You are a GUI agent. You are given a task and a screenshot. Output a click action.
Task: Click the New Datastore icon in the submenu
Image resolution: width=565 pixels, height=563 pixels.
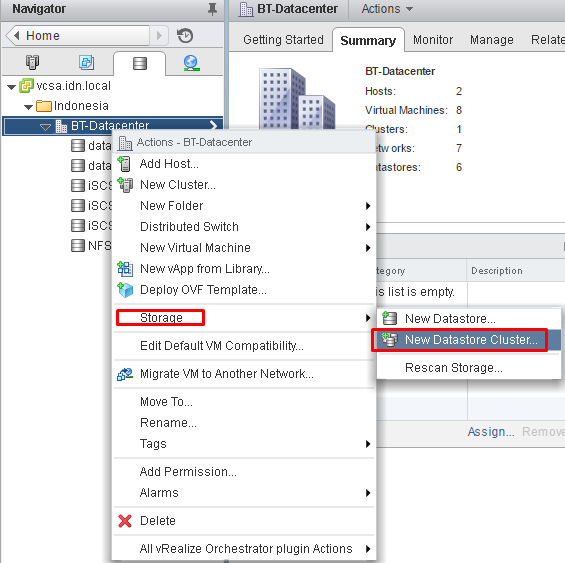click(x=389, y=319)
